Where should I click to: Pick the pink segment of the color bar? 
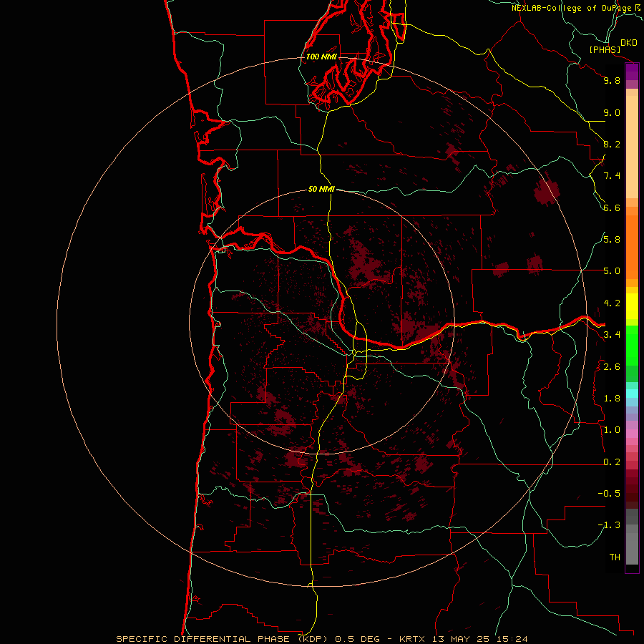[632, 434]
